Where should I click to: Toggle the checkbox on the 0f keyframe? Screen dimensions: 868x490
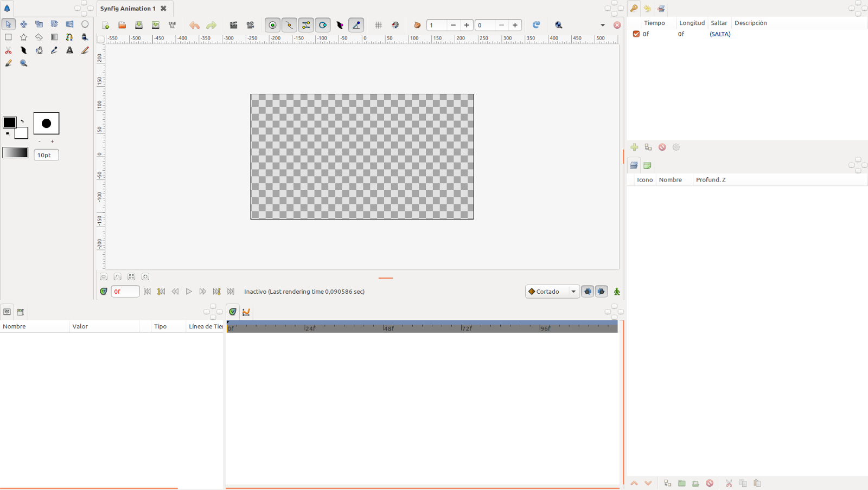636,34
